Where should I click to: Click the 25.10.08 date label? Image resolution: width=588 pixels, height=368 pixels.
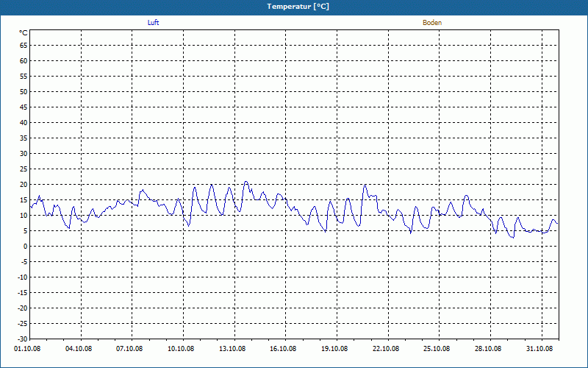click(x=437, y=348)
